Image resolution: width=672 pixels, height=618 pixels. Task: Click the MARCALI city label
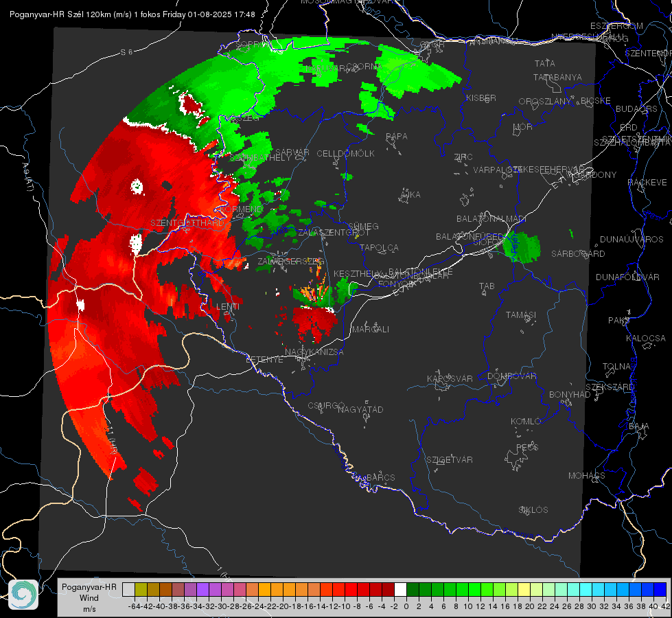[370, 330]
